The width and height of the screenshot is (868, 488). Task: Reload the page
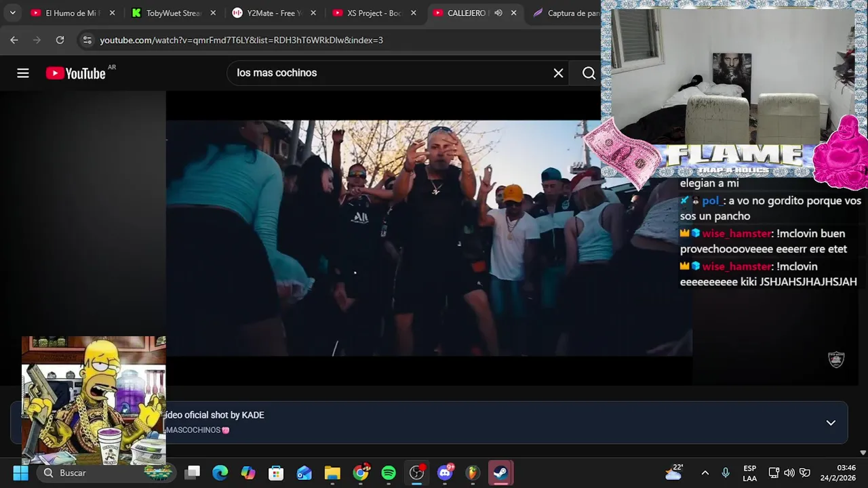[60, 40]
